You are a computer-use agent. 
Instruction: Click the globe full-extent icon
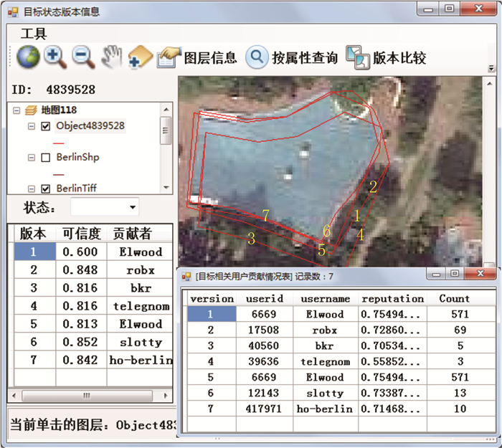tap(27, 57)
